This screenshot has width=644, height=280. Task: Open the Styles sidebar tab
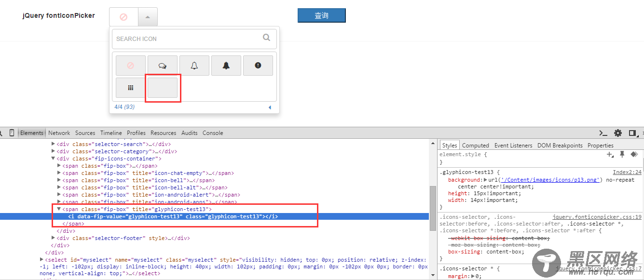(x=450, y=145)
